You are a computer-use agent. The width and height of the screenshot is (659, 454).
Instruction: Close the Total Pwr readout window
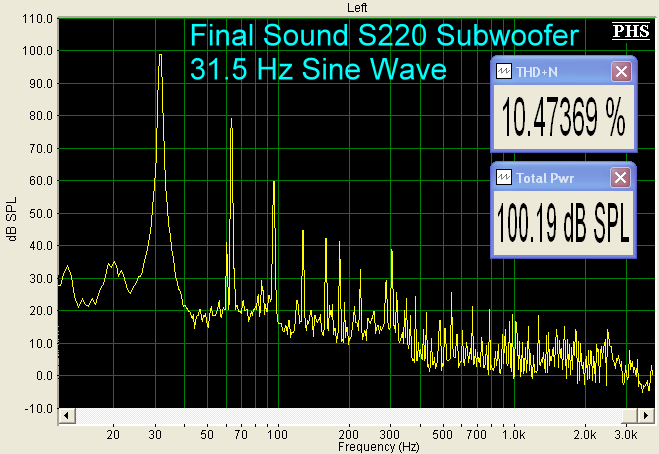pyautogui.click(x=620, y=178)
